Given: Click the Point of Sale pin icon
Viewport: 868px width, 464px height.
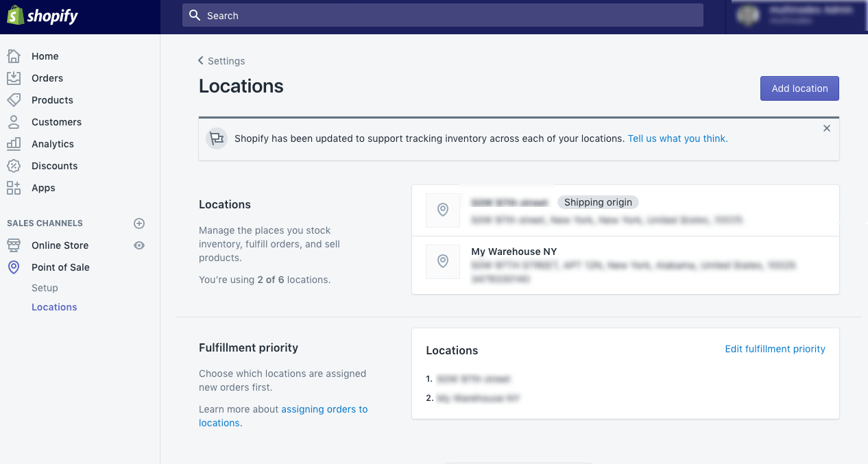Looking at the screenshot, I should pyautogui.click(x=14, y=267).
